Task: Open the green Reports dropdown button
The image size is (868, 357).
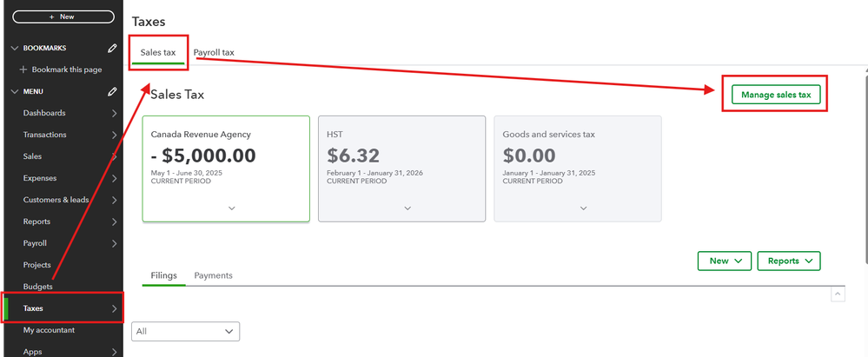Action: (788, 261)
